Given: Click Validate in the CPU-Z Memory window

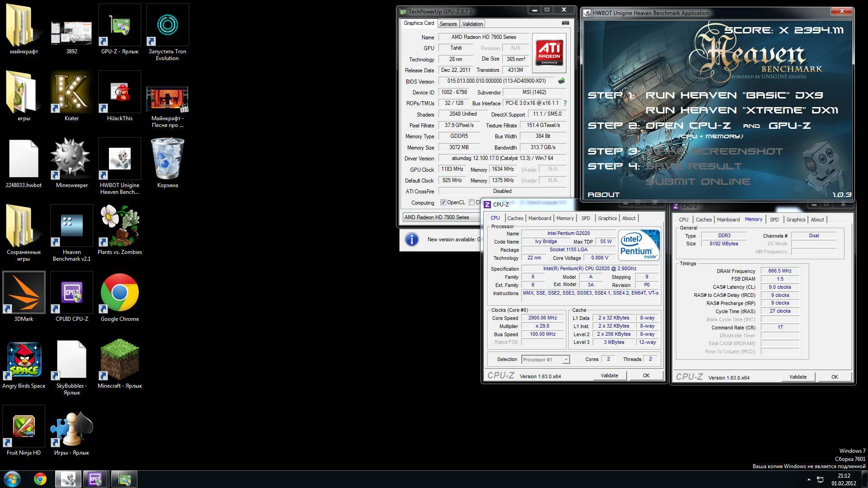Looking at the screenshot, I should click(x=797, y=377).
